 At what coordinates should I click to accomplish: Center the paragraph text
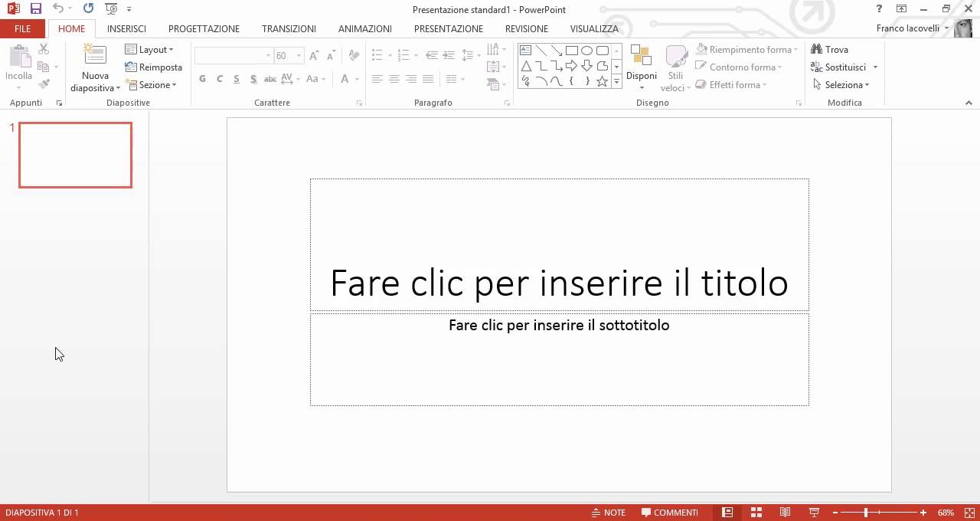394,79
